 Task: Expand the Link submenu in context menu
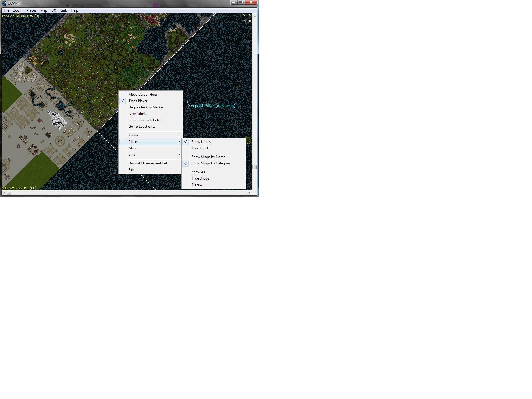(x=151, y=155)
